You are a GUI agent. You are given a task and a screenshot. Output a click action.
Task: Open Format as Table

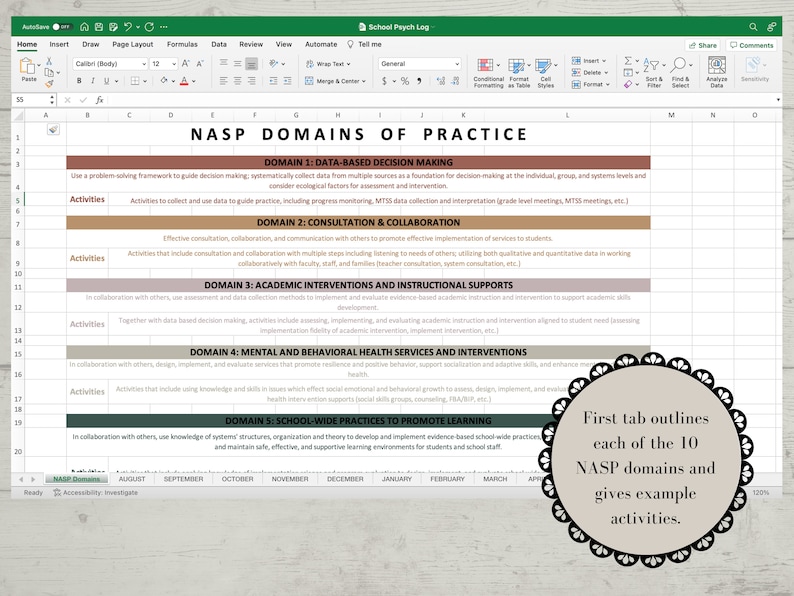click(519, 73)
